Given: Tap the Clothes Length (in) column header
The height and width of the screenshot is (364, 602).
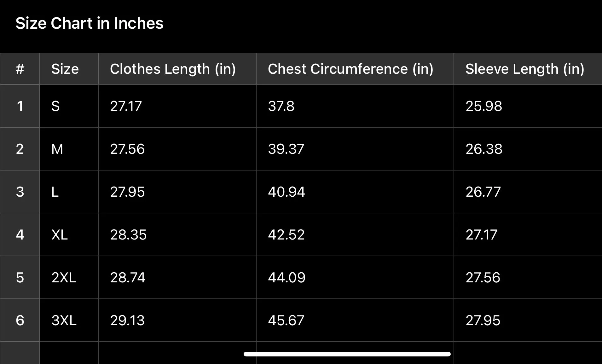Looking at the screenshot, I should pyautogui.click(x=177, y=69).
